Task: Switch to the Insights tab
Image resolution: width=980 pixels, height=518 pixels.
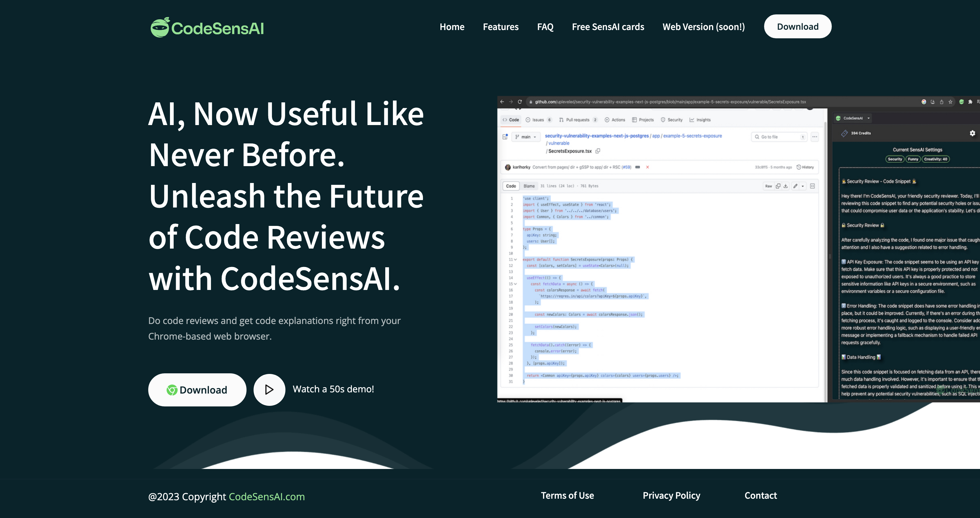Action: click(700, 120)
